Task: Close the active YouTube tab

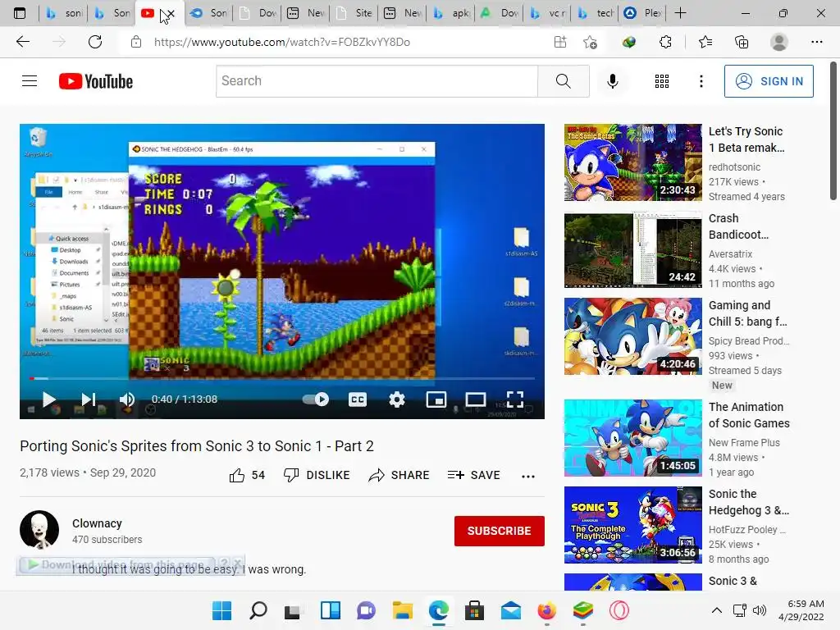Action: click(171, 13)
